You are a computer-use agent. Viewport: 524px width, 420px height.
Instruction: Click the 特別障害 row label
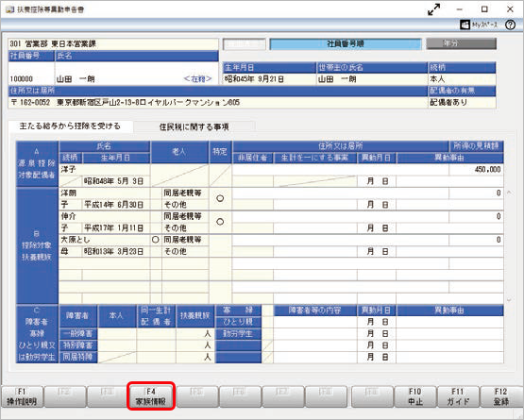pyautogui.click(x=78, y=345)
